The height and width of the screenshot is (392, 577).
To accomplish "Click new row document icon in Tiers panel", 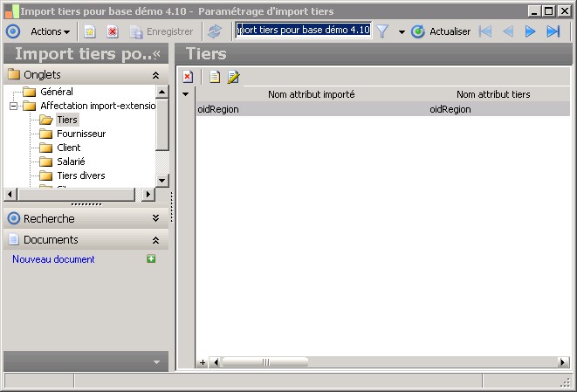I will point(215,77).
